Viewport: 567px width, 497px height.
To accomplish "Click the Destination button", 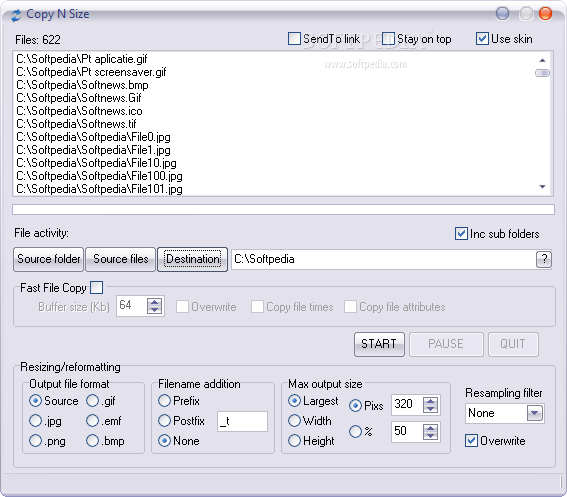I will click(x=192, y=259).
